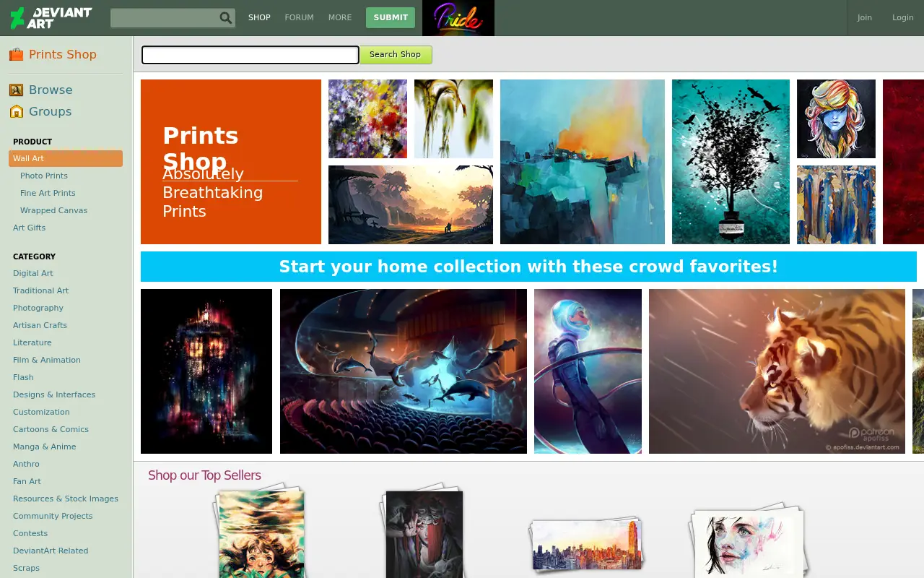Open the glowing phone booth artwork
924x578 pixels.
pyautogui.click(x=206, y=371)
